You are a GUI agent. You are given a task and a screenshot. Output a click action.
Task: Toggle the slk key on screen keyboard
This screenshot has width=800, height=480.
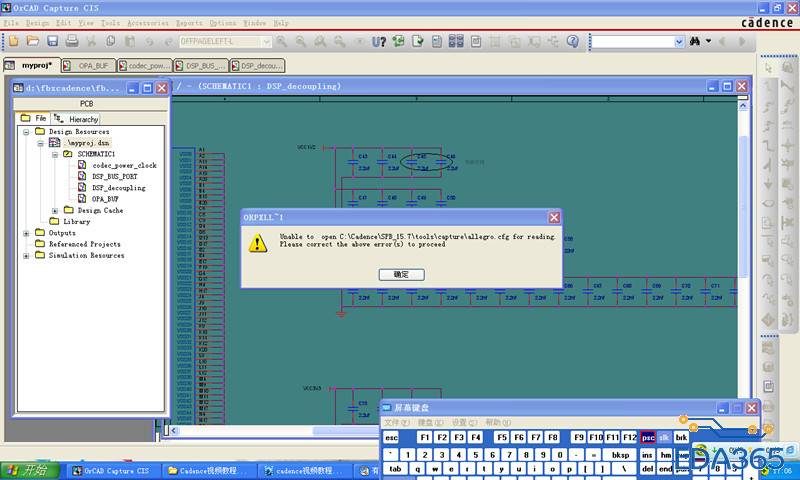pyautogui.click(x=664, y=438)
